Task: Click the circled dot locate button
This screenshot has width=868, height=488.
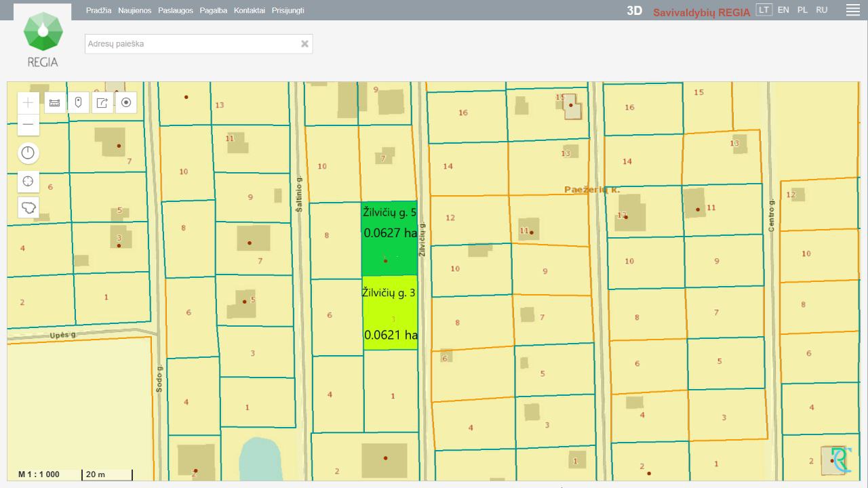Action: (x=125, y=103)
